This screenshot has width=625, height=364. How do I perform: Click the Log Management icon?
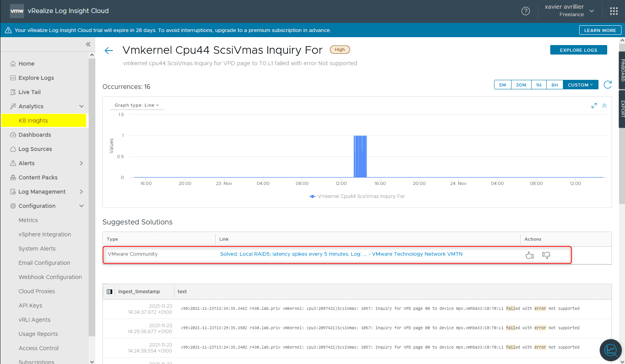click(13, 192)
